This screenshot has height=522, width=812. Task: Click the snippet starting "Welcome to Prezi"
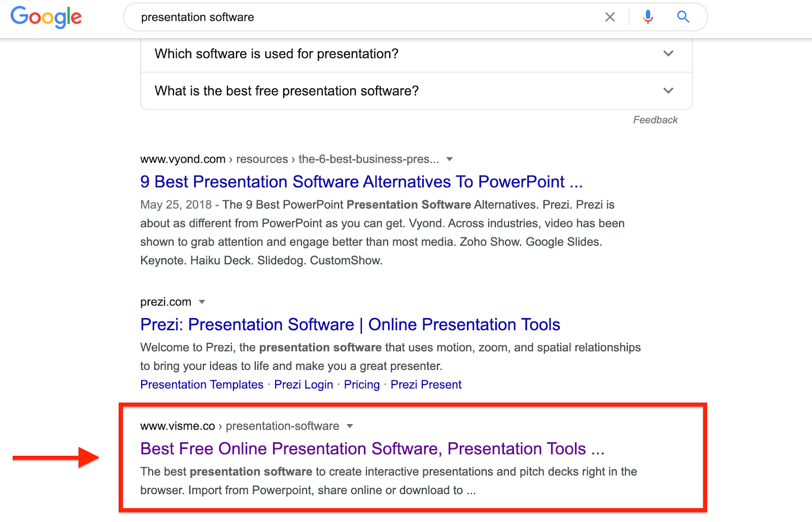[x=390, y=357]
